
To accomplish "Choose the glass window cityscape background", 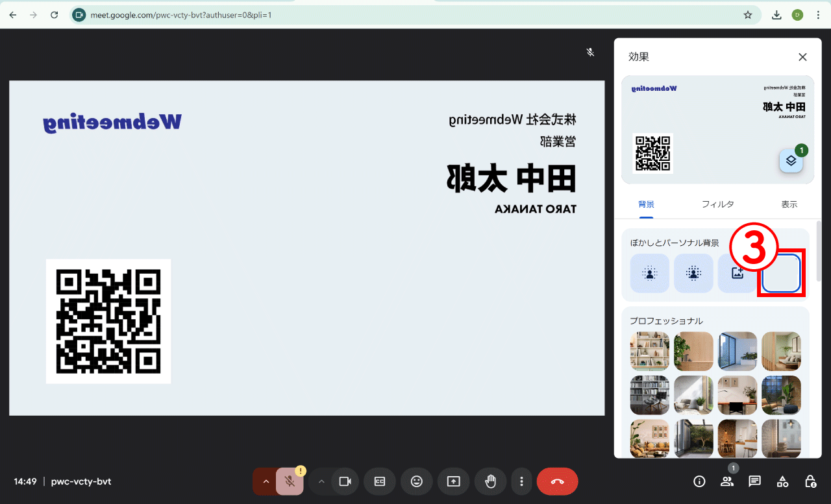I will pos(737,352).
